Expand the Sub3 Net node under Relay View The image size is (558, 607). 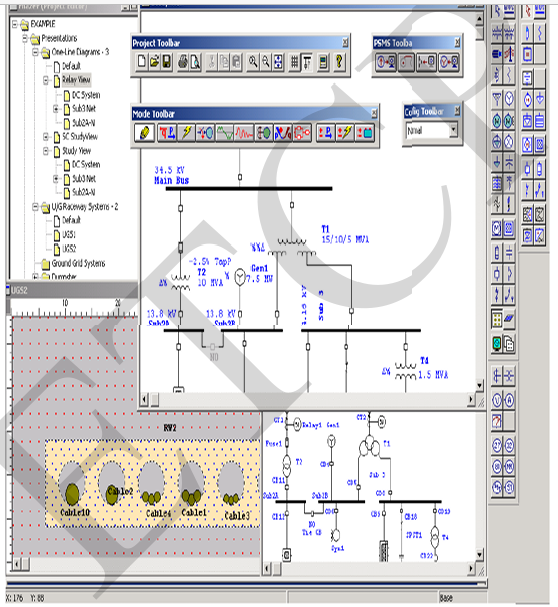coord(56,109)
